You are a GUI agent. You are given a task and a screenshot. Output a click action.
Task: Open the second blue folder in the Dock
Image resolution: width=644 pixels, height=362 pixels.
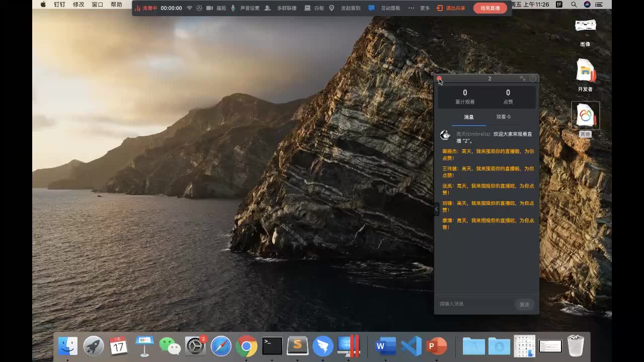click(499, 346)
